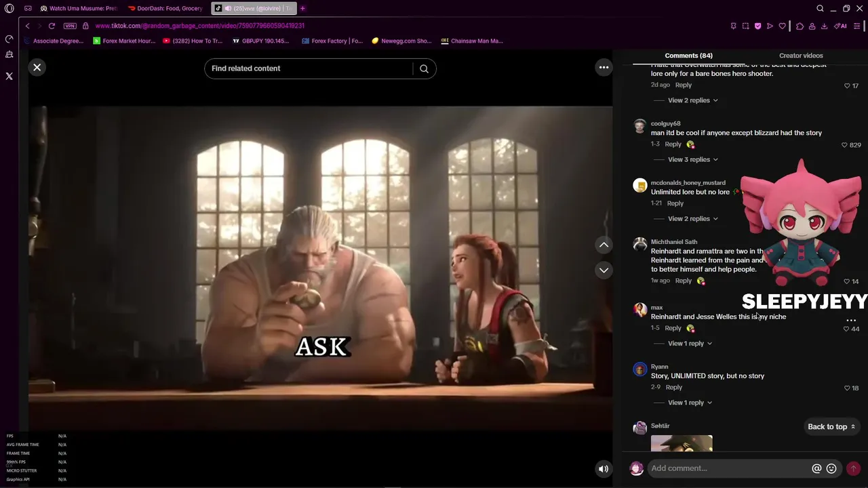Viewport: 868px width, 488px height.
Task: Open username Michthaniel Sath
Action: (x=674, y=242)
